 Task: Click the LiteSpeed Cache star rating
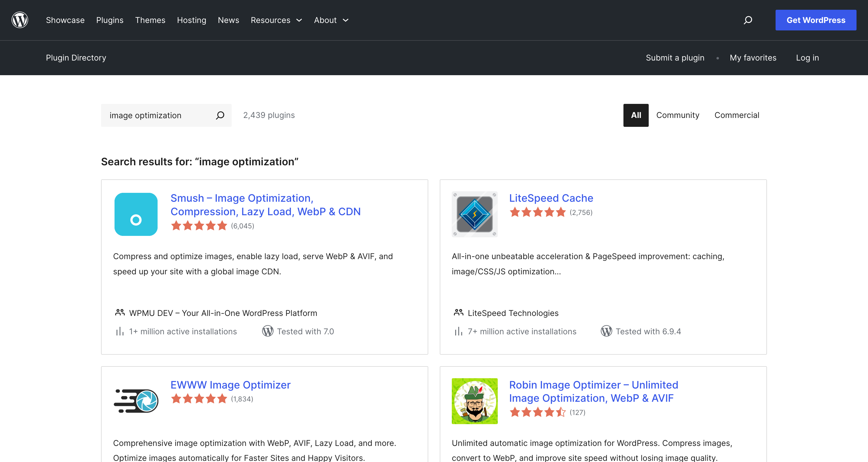(537, 212)
